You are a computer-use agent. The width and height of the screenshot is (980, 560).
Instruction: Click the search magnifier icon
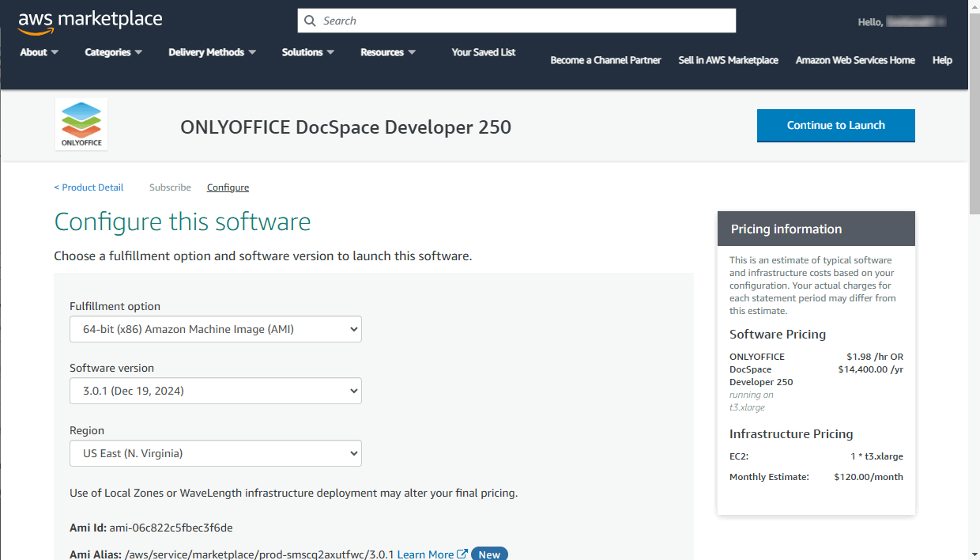click(x=310, y=20)
